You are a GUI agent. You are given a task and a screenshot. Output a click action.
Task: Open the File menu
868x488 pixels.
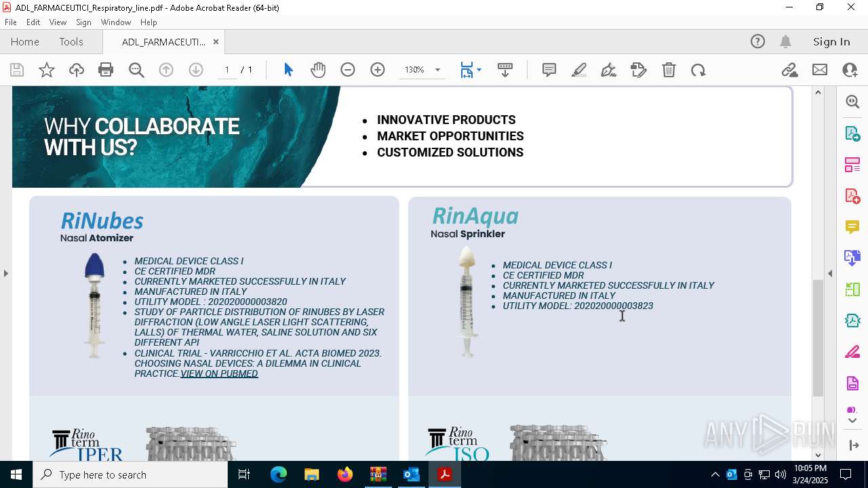(x=11, y=22)
